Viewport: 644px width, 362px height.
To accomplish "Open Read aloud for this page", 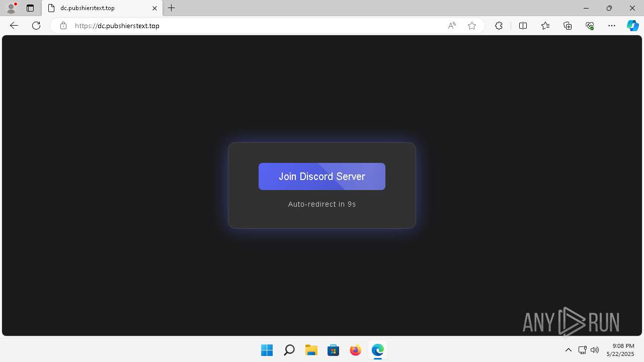I will [452, 26].
